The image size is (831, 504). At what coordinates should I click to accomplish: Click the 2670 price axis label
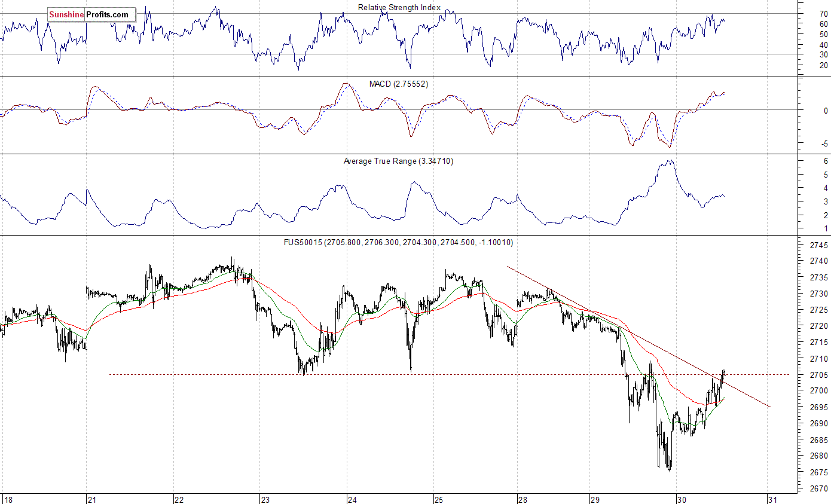click(x=818, y=488)
